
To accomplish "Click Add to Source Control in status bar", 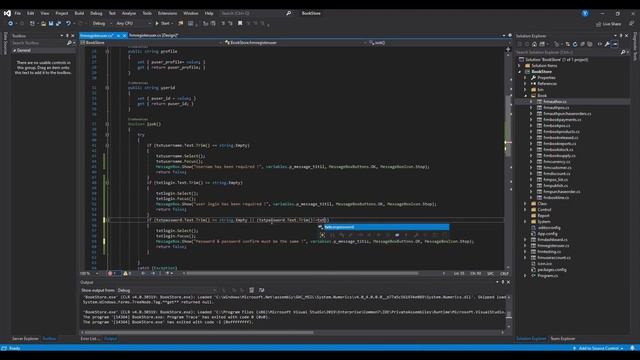I will point(598,348).
